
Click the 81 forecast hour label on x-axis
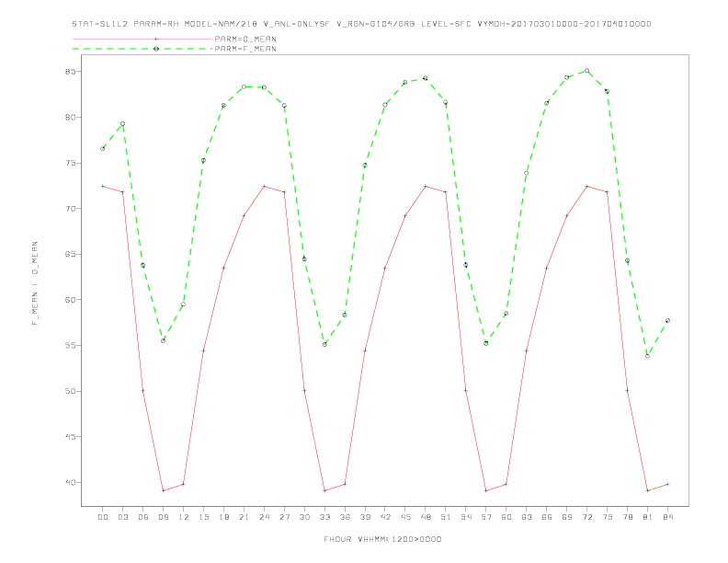pyautogui.click(x=648, y=517)
